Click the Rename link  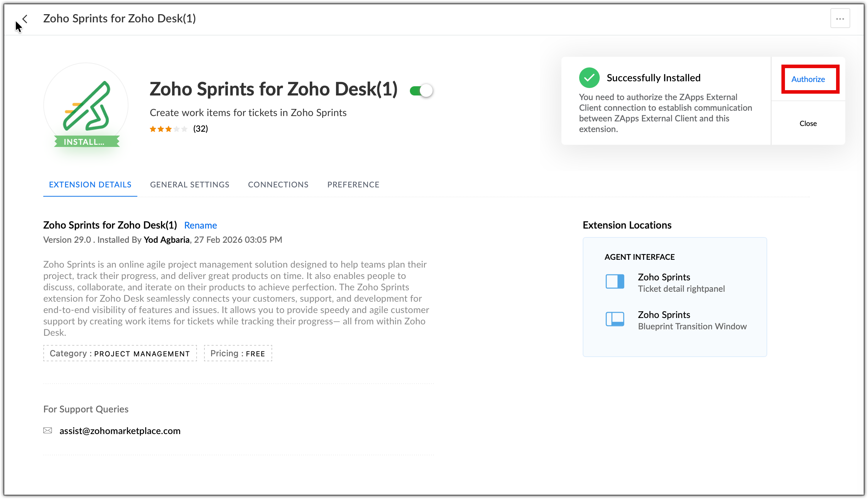click(x=200, y=225)
